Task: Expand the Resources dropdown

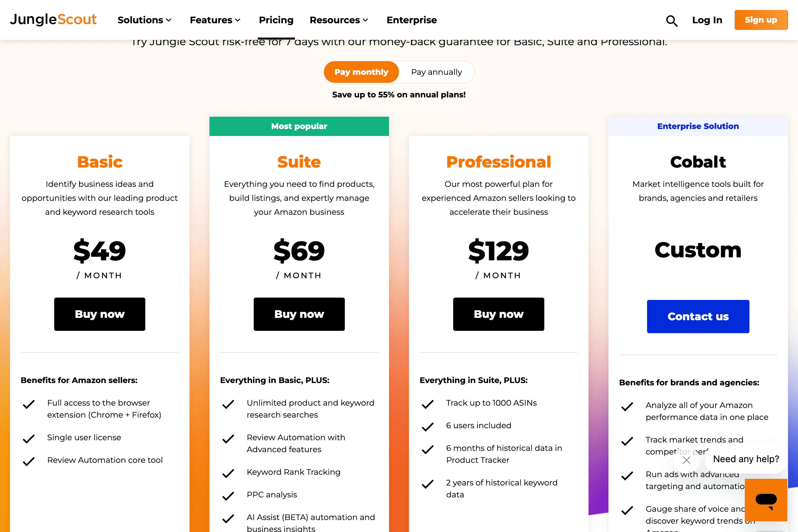Action: coord(338,20)
